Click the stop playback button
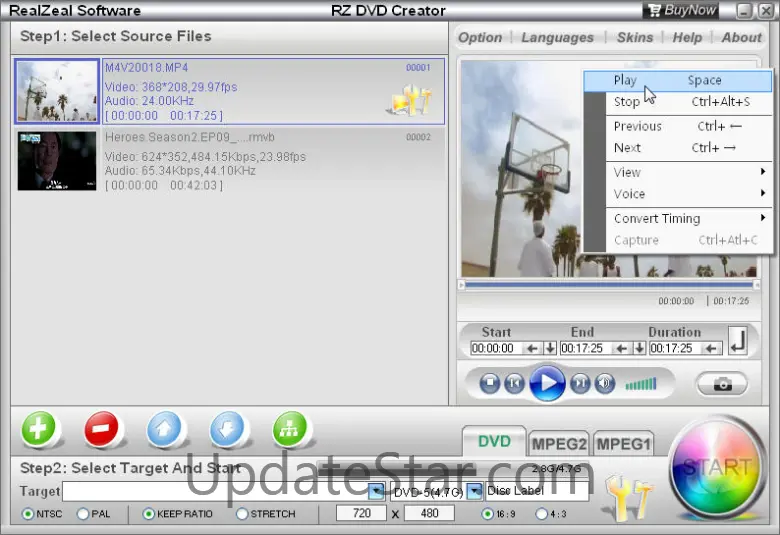The height and width of the screenshot is (535, 780). pyautogui.click(x=490, y=383)
